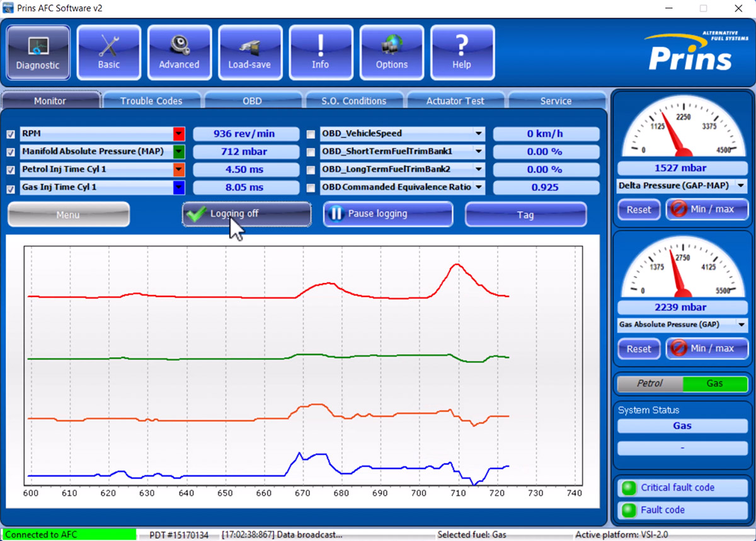Click the Critical fault code button
756x541 pixels.
[683, 488]
